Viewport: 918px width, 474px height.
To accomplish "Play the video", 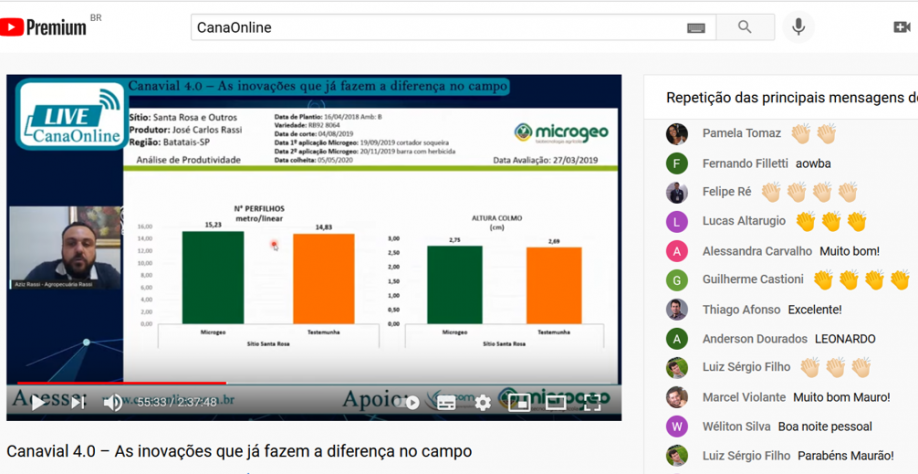I will click(37, 402).
